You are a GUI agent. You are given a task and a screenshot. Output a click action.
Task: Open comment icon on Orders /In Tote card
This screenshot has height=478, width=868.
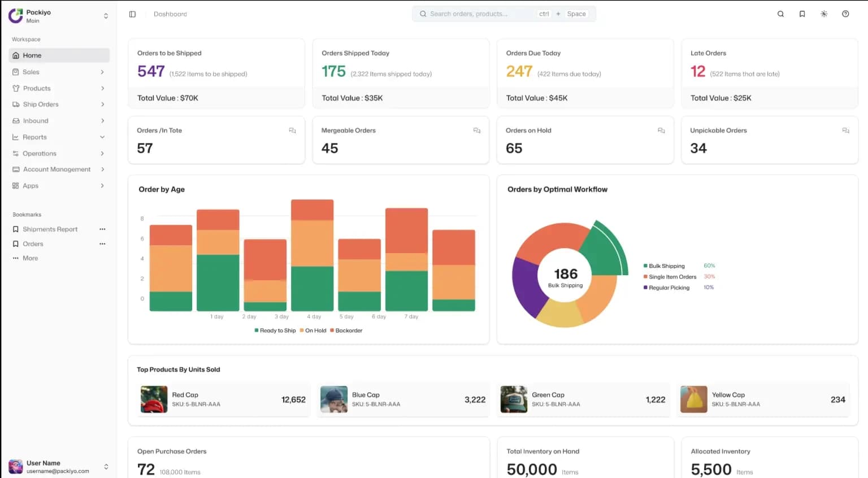point(292,131)
